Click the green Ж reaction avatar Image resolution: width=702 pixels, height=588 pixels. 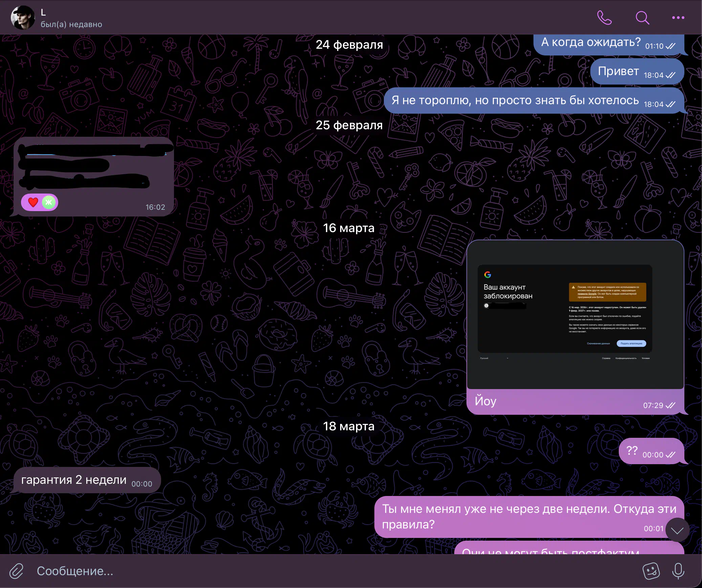[49, 202]
